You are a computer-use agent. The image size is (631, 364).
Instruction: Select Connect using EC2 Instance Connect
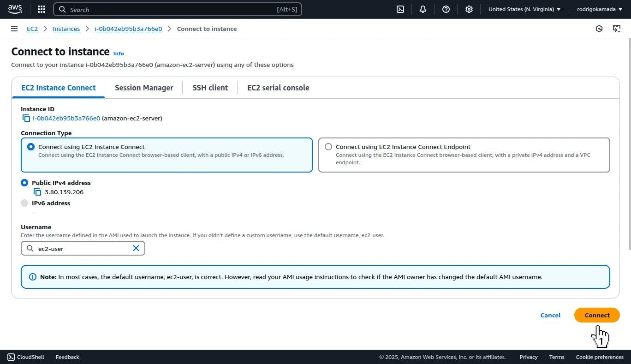point(31,147)
